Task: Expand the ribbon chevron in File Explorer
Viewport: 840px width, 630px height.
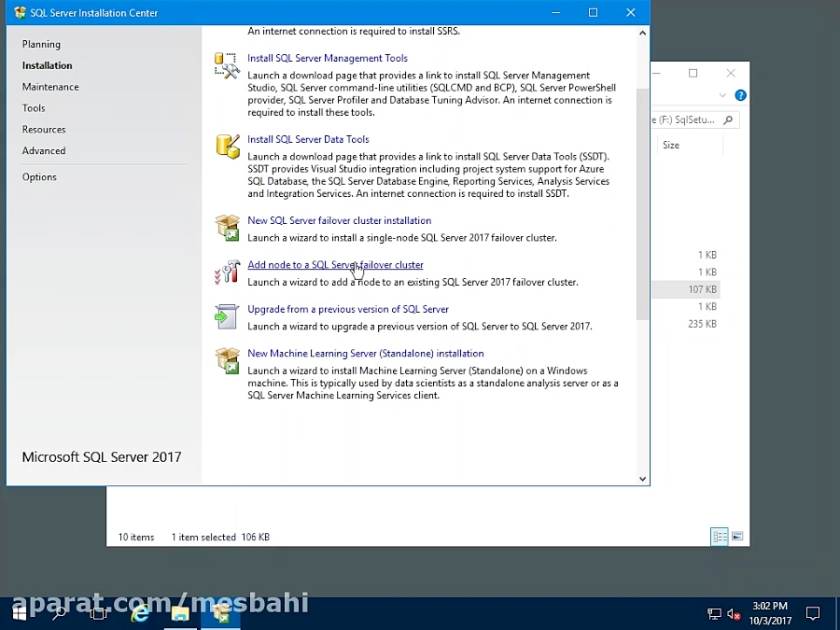Action: 721,94
